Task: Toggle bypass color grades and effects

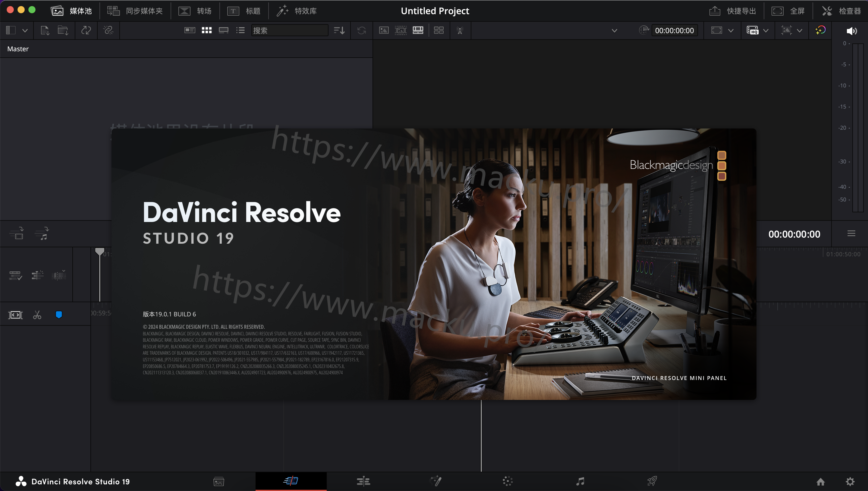Action: tap(820, 30)
